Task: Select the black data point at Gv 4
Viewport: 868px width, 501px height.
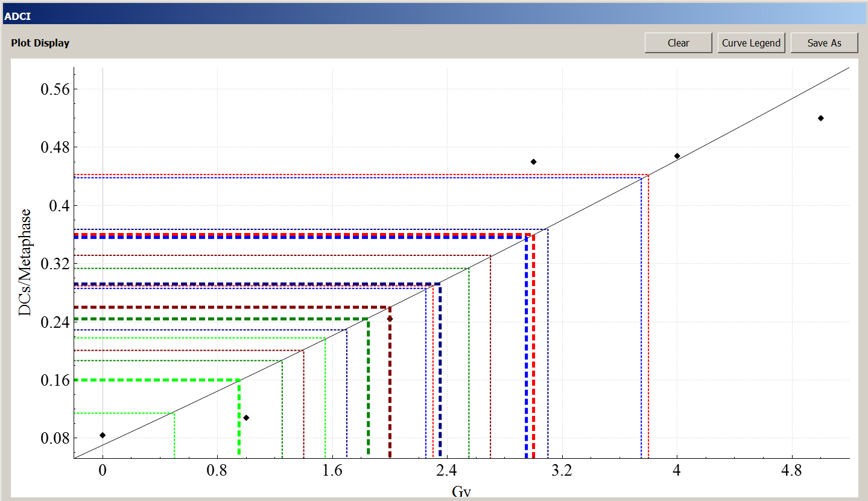Action: pyautogui.click(x=677, y=156)
